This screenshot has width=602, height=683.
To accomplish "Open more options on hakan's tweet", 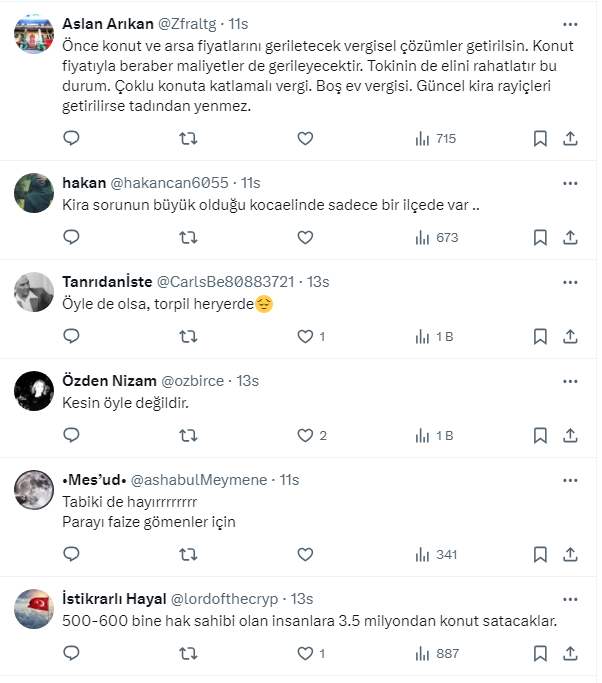I will coord(570,183).
